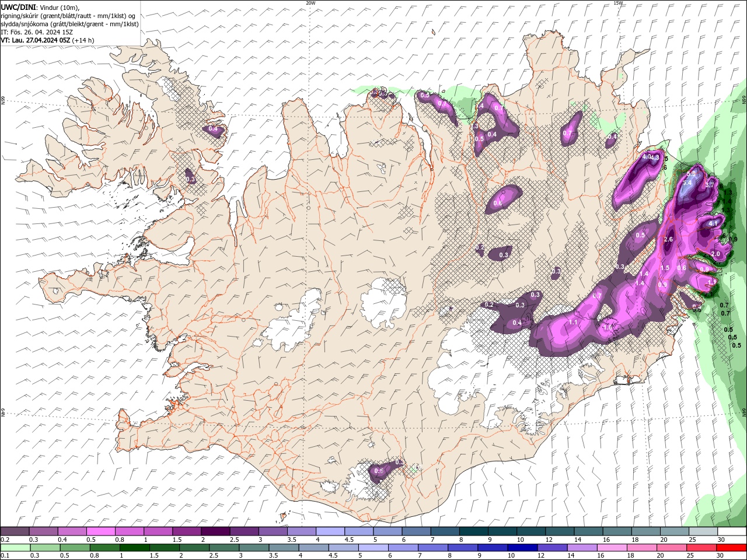Click the lightest green rain swatch labeled 0.1
Viewport: 747px width, 560px height.
tap(15, 548)
